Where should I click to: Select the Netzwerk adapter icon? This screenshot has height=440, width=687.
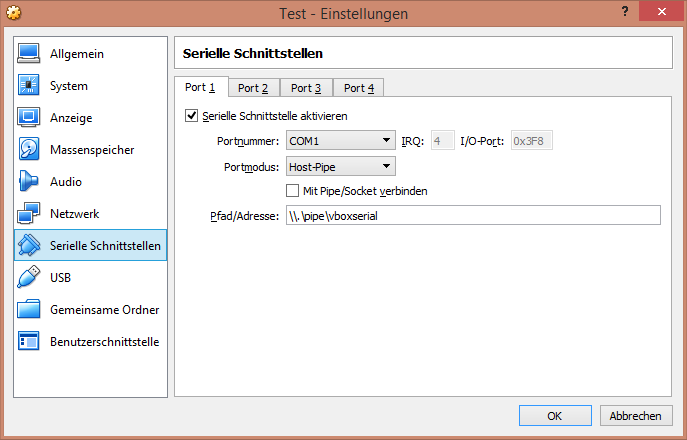click(28, 214)
